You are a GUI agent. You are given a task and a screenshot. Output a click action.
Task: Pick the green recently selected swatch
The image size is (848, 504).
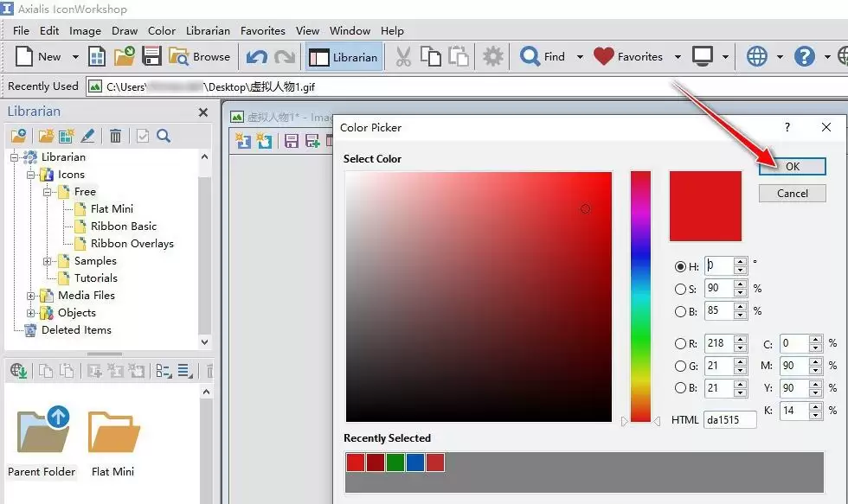395,463
